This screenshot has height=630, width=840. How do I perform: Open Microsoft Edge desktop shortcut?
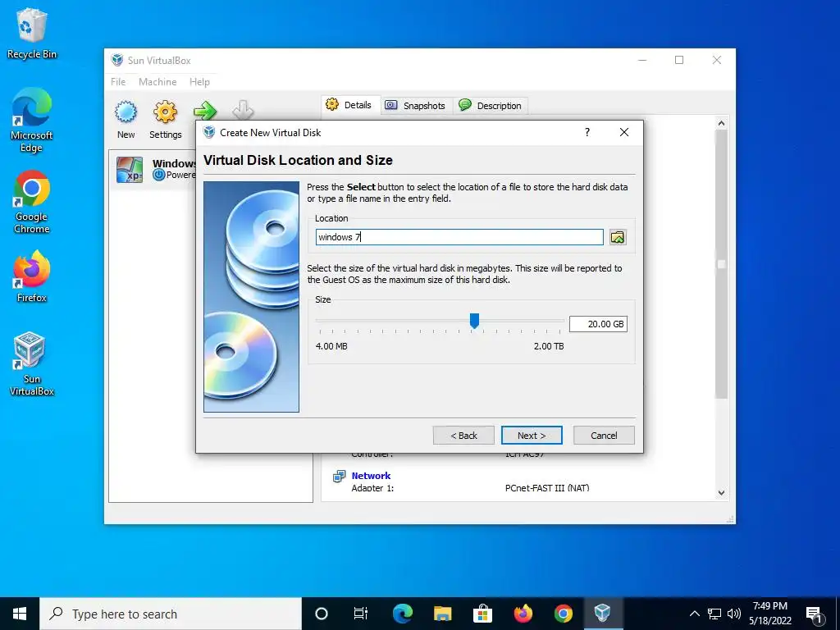[32, 120]
